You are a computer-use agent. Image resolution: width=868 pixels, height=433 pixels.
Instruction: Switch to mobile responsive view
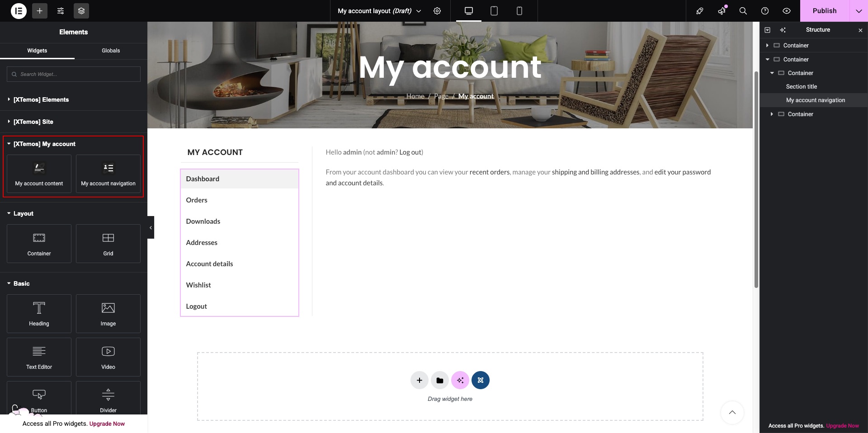519,11
